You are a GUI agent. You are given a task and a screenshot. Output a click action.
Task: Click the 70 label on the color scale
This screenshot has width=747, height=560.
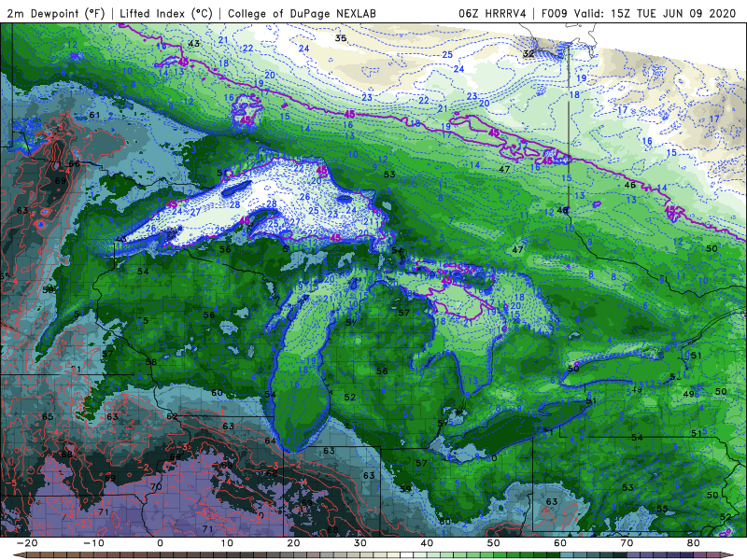pos(627,543)
